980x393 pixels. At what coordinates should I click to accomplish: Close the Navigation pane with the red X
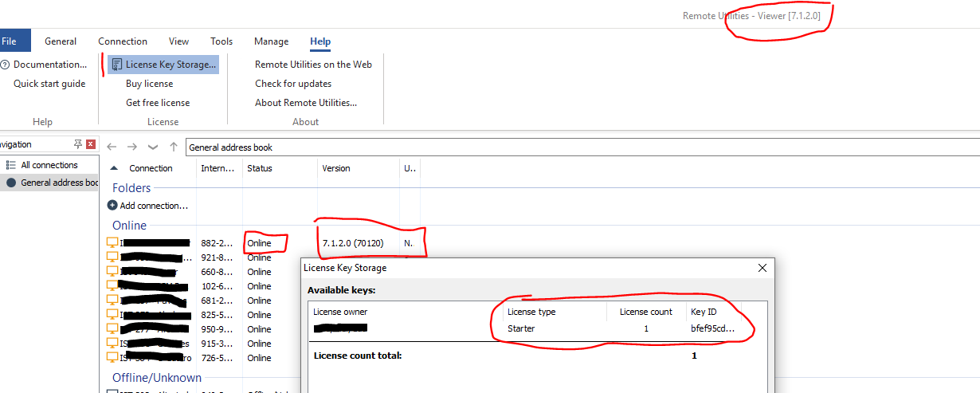point(91,144)
